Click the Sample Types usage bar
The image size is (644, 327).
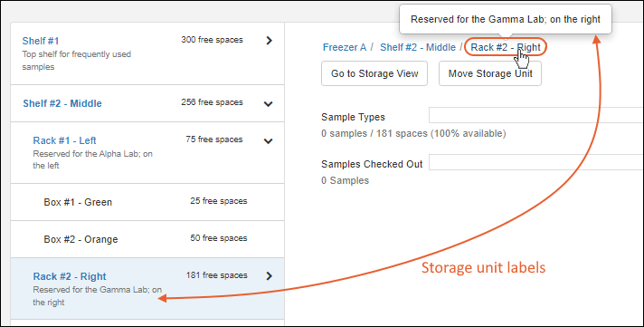[x=536, y=115]
